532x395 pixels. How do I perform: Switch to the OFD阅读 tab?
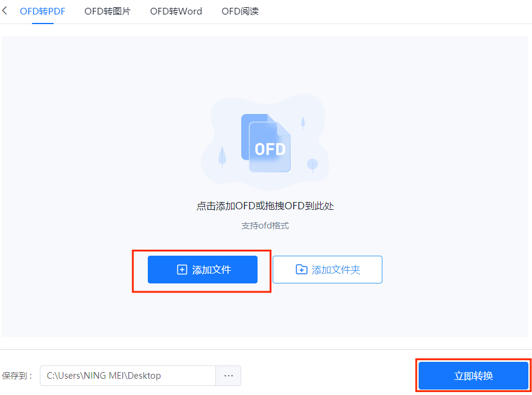240,11
